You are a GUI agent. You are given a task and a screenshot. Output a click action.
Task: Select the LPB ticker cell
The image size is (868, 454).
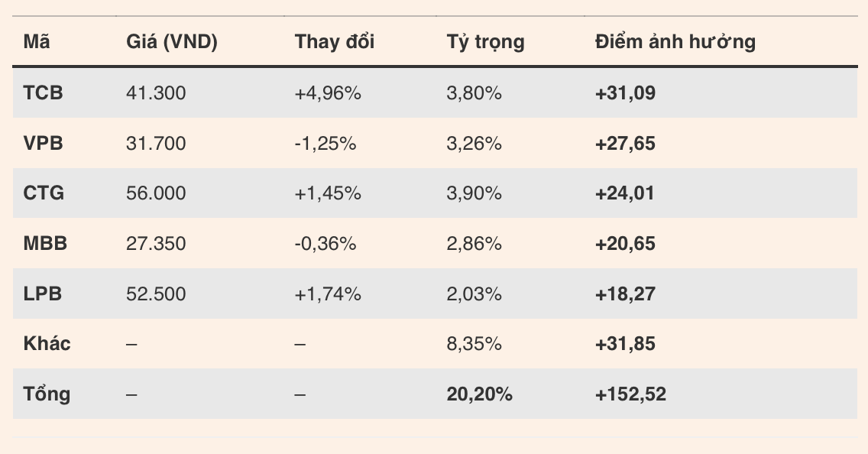(x=43, y=293)
